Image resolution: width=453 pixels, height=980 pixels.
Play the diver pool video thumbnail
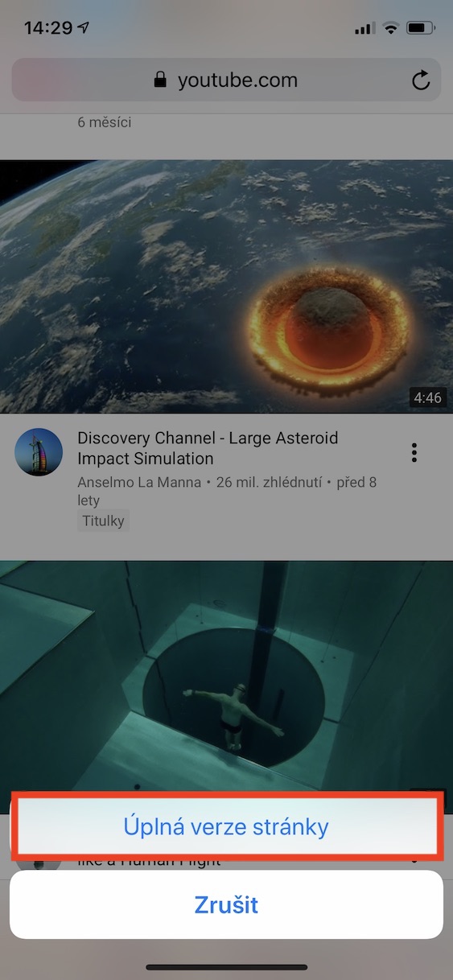click(x=226, y=676)
